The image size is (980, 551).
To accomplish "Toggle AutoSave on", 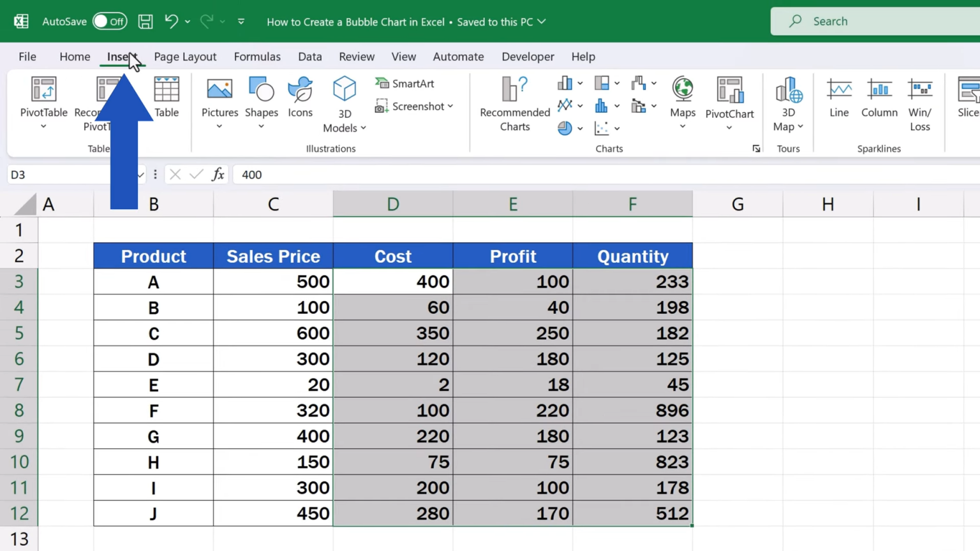I will (110, 21).
